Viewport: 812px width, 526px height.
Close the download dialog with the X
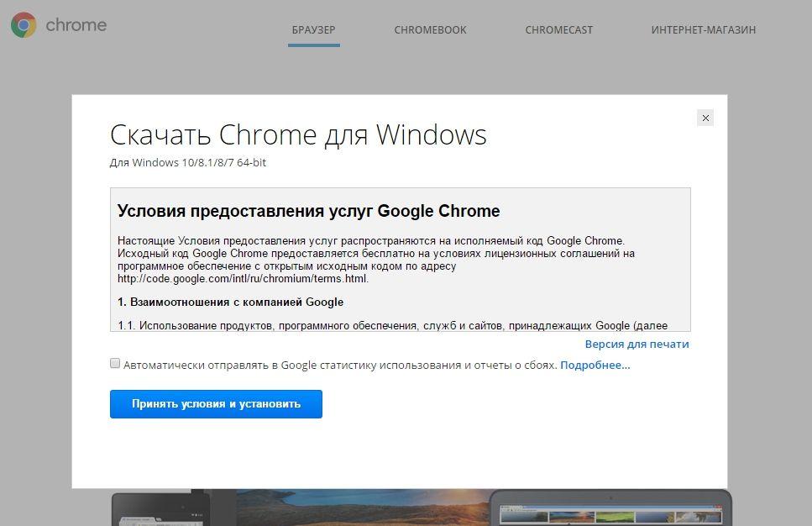705,118
